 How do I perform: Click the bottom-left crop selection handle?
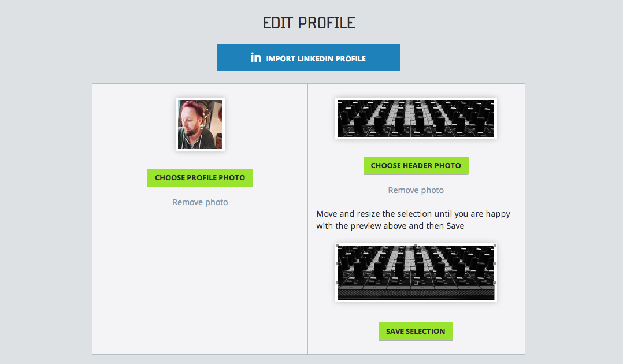338,283
